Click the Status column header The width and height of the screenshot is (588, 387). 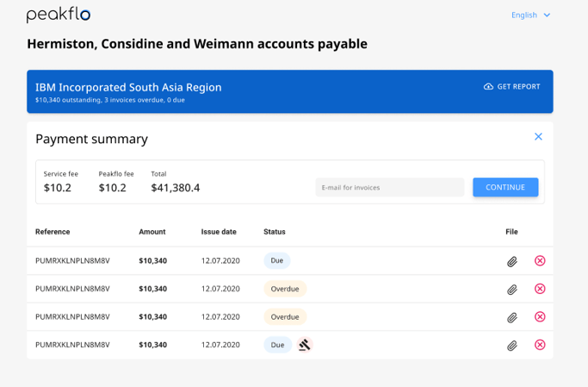pos(275,232)
